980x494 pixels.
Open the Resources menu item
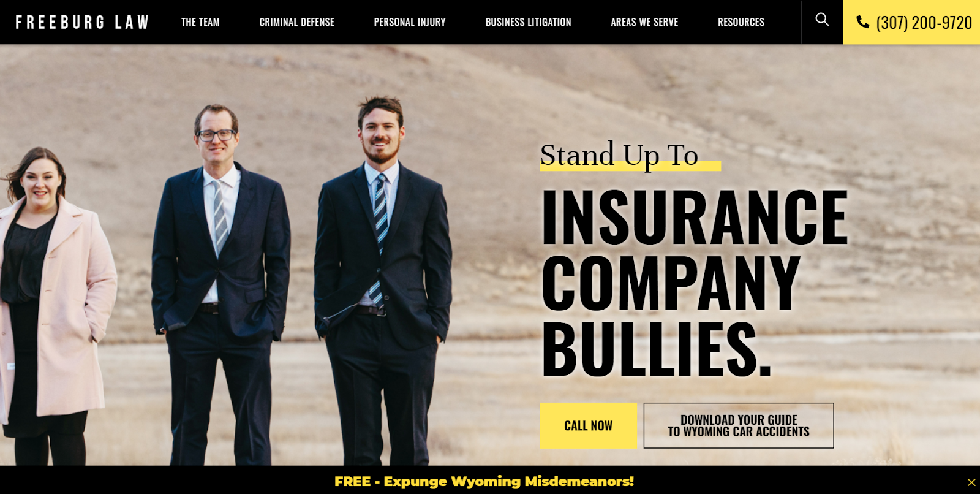click(x=741, y=22)
